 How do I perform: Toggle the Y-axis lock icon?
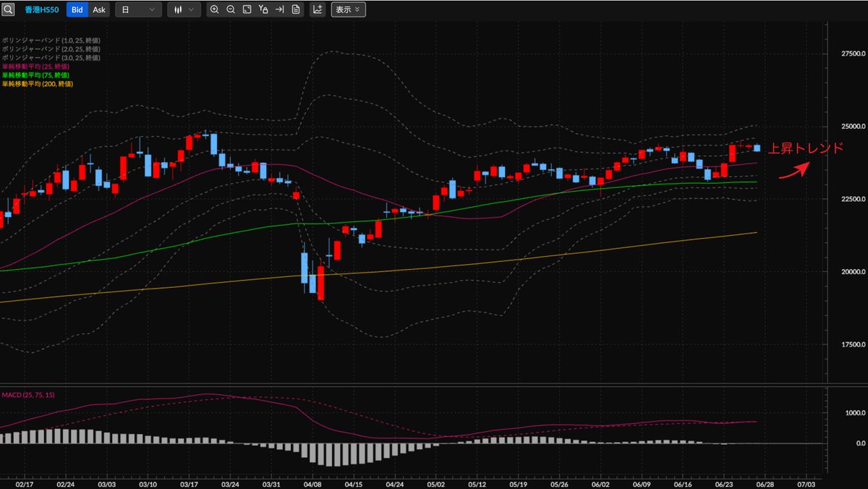pos(264,9)
